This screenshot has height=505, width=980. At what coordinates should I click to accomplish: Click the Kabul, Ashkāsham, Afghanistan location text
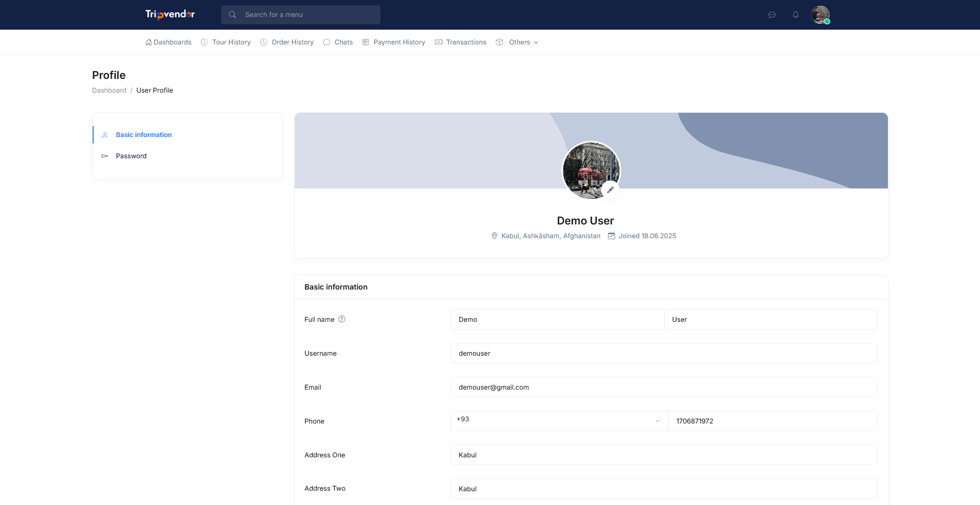pyautogui.click(x=551, y=236)
